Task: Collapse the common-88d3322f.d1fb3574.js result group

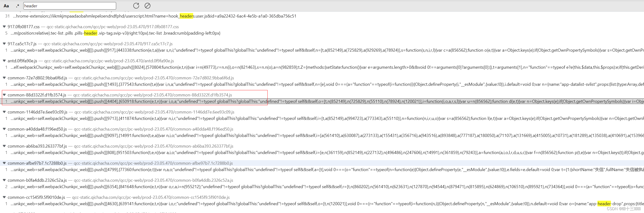Action: pos(4,95)
